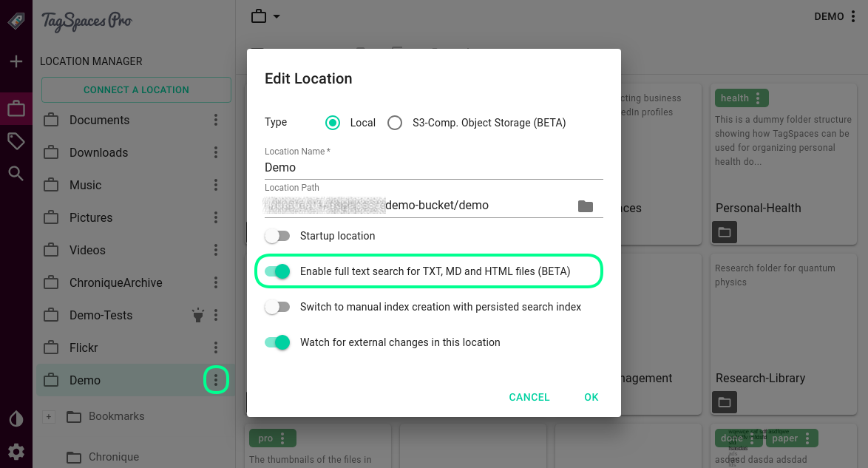Select the Downloads location

coord(98,152)
